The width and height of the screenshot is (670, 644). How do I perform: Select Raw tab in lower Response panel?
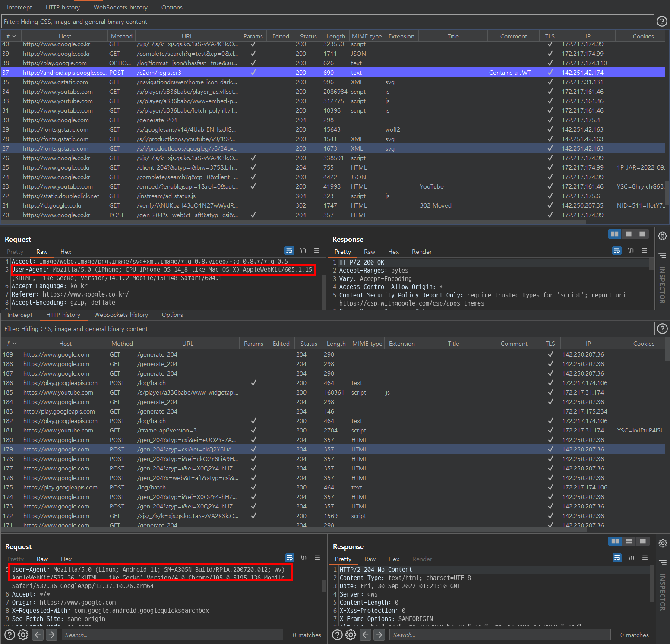tap(370, 559)
